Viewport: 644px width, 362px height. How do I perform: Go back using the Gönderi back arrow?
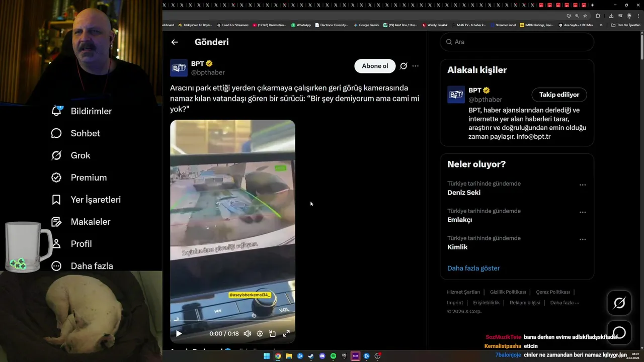coord(175,42)
